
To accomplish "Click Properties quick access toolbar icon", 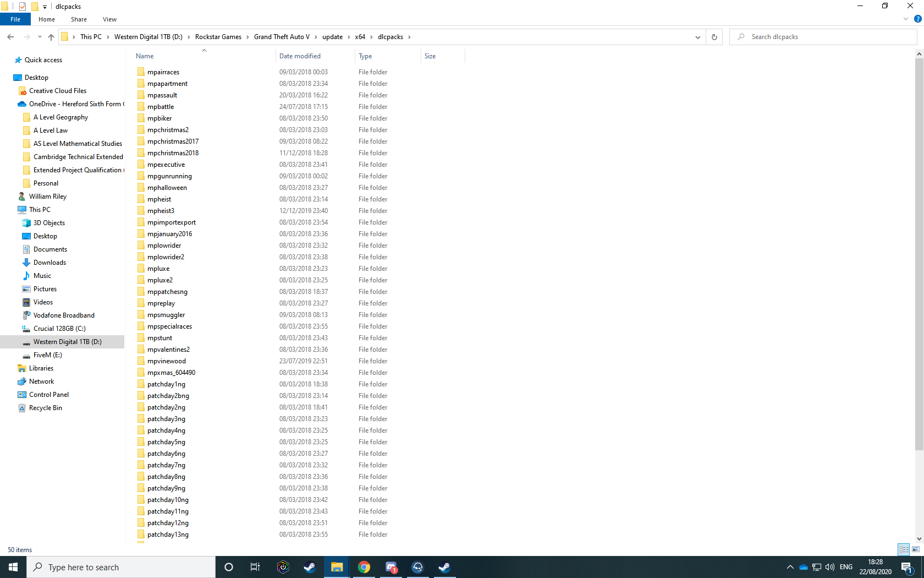I will 23,7.
